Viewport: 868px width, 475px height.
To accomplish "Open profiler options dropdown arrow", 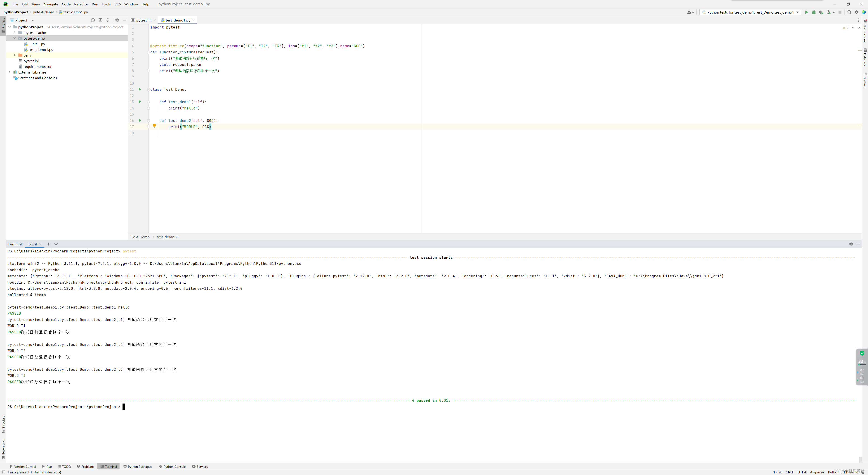I will (x=834, y=12).
